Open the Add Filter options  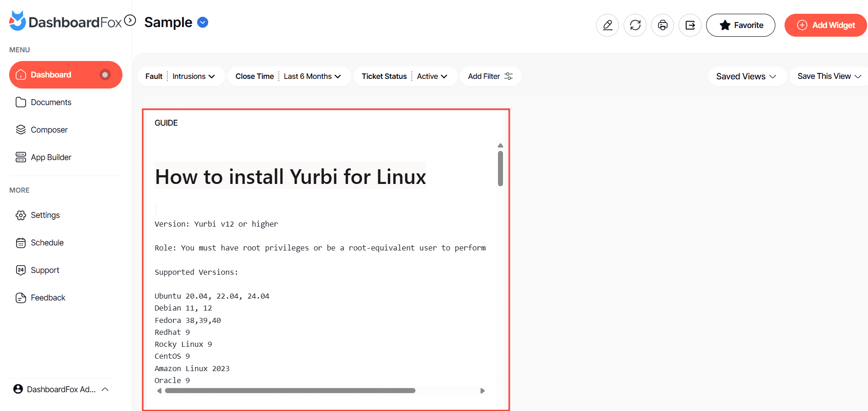(490, 76)
